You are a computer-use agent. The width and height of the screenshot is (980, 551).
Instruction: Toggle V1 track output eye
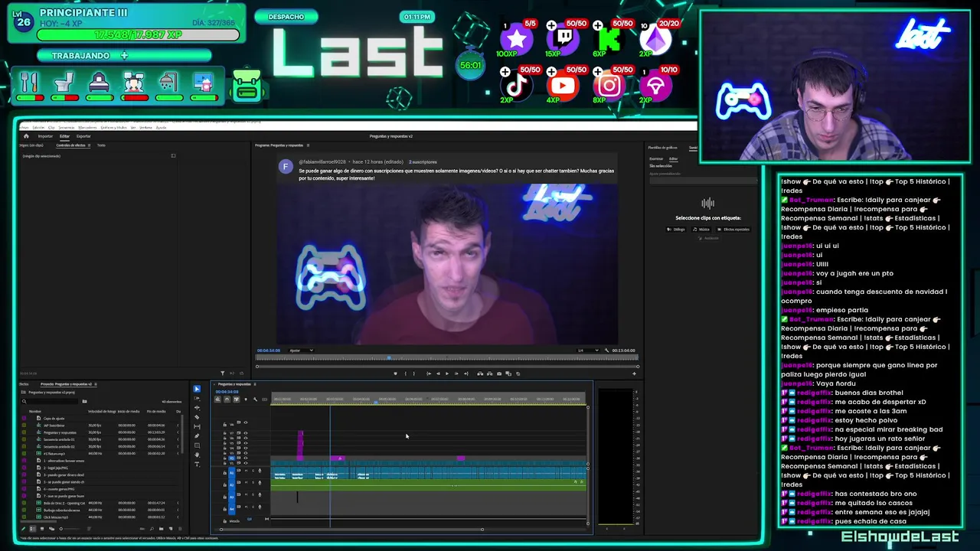click(246, 463)
